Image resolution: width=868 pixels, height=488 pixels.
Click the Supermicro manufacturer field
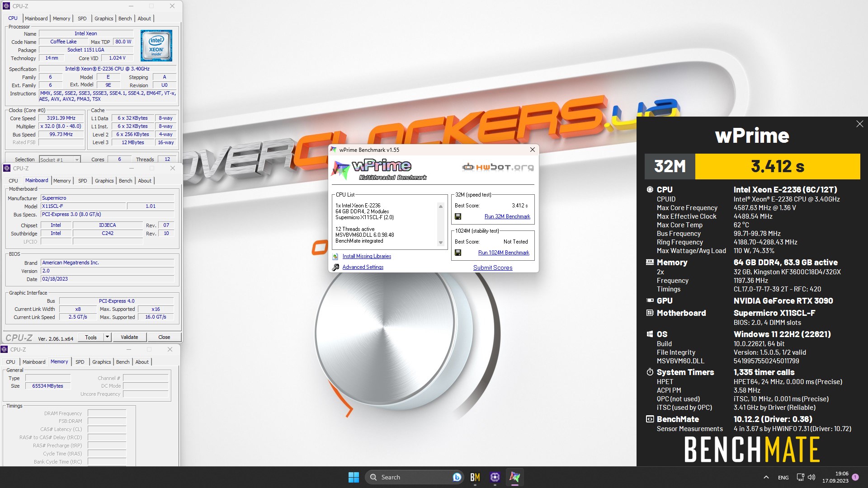click(x=107, y=198)
